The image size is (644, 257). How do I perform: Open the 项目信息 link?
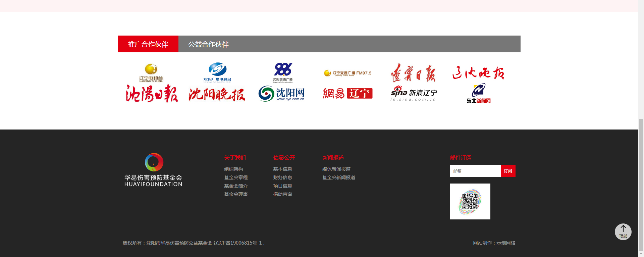(x=282, y=186)
